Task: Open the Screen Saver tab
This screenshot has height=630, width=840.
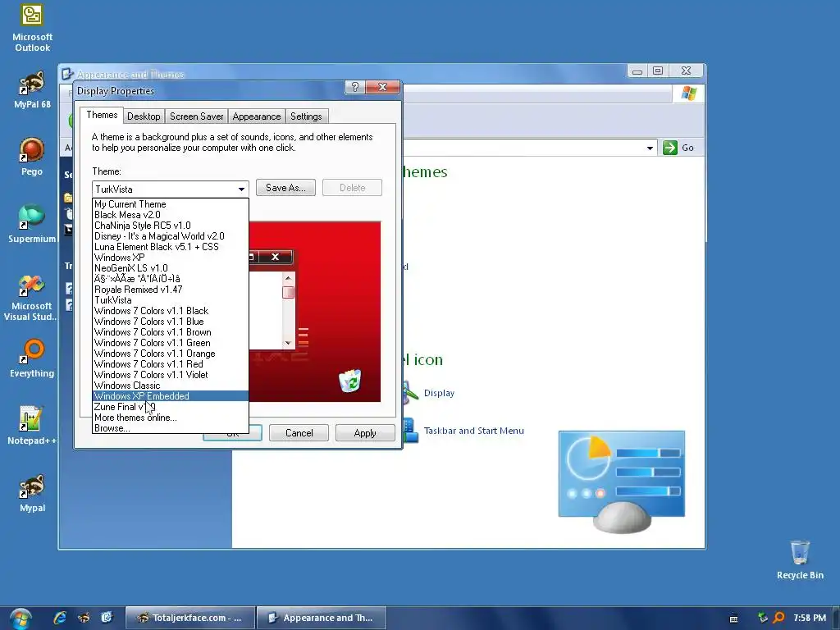Action: tap(197, 116)
